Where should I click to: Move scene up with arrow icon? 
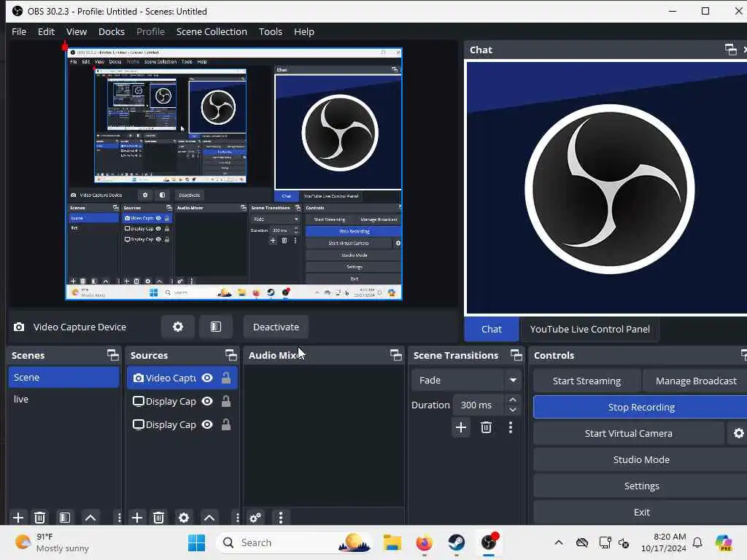90,517
